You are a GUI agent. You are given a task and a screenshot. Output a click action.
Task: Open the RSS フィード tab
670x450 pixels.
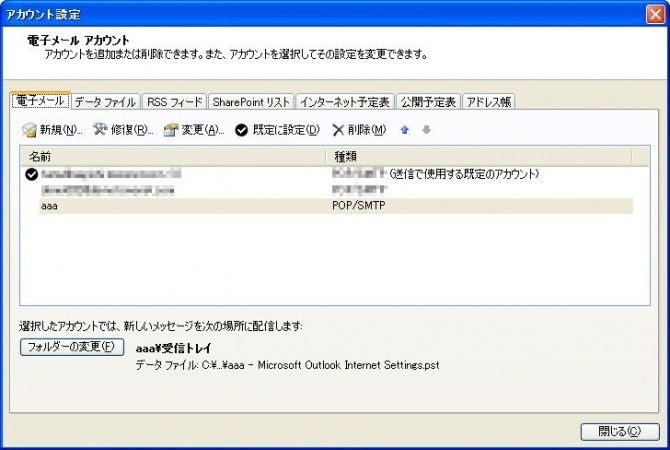[x=174, y=102]
